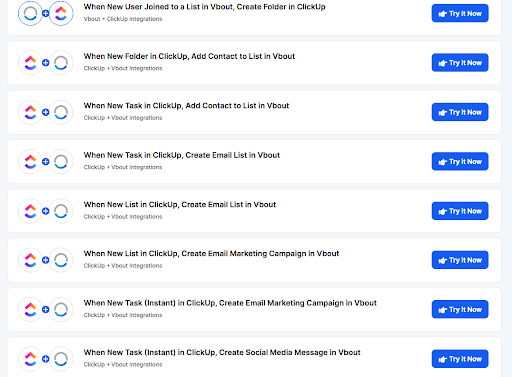Click Vbout icon in New Folder row
512x377 pixels.
pos(61,63)
